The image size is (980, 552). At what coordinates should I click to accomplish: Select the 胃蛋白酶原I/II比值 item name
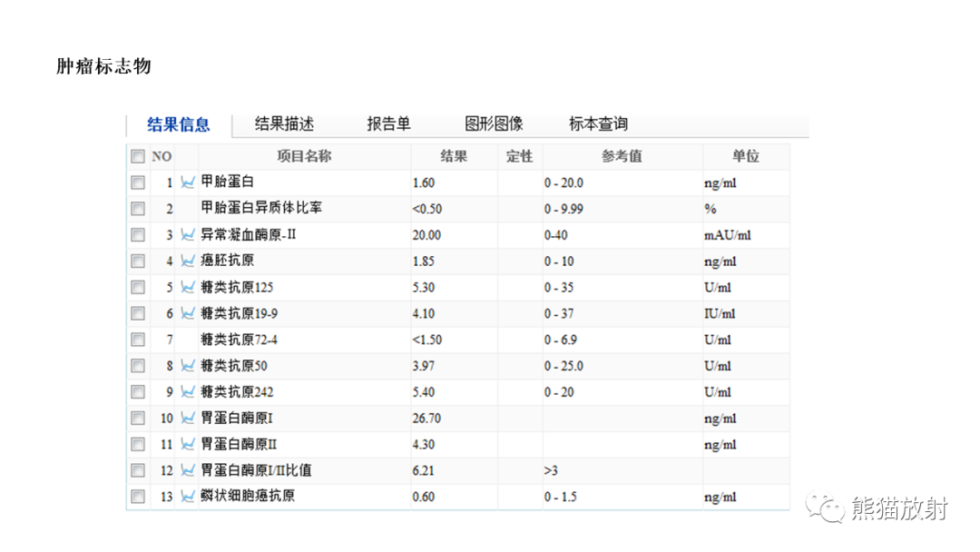pyautogui.click(x=256, y=470)
